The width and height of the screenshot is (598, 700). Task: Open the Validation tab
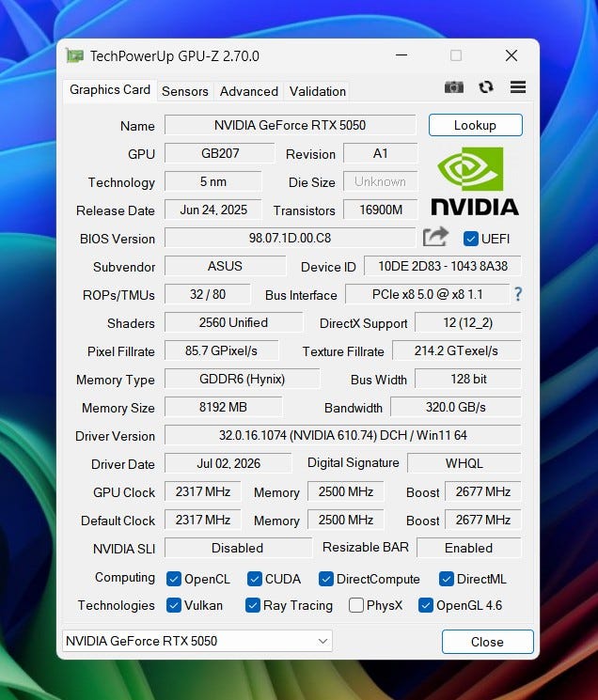tap(318, 91)
